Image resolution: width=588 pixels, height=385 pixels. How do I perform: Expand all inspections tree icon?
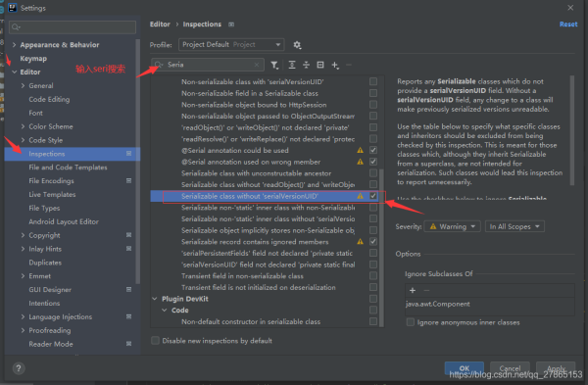[292, 65]
